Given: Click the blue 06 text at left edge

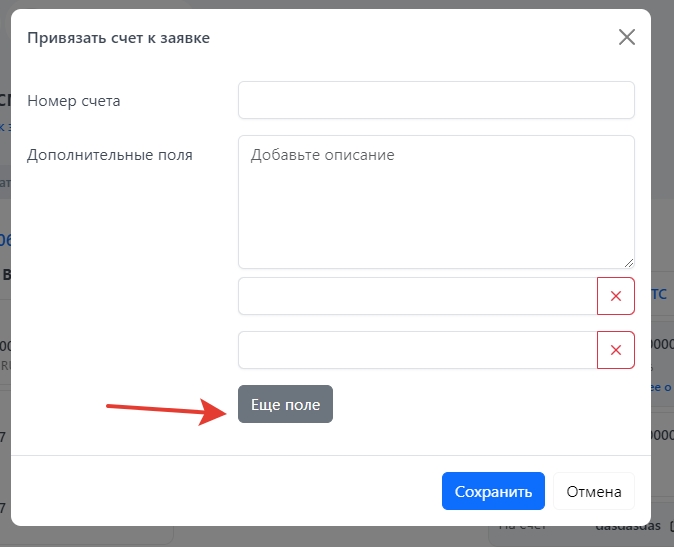Looking at the screenshot, I should 4,240.
